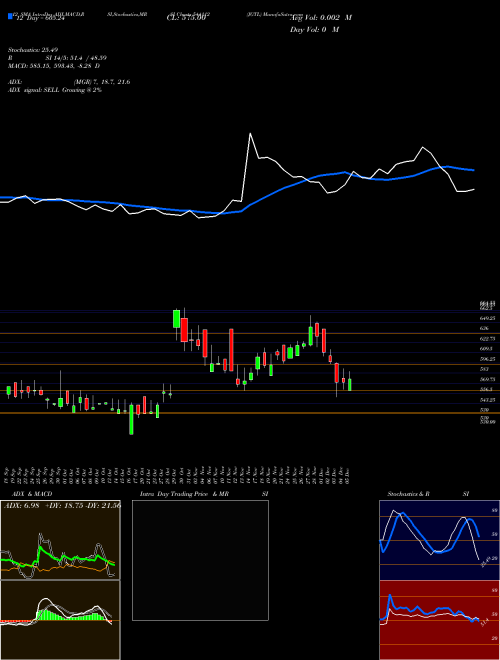Open the red RSI chart panel

(439, 620)
